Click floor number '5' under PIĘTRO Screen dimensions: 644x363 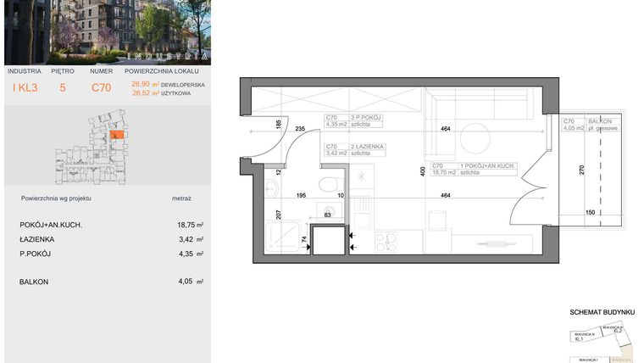click(x=63, y=87)
